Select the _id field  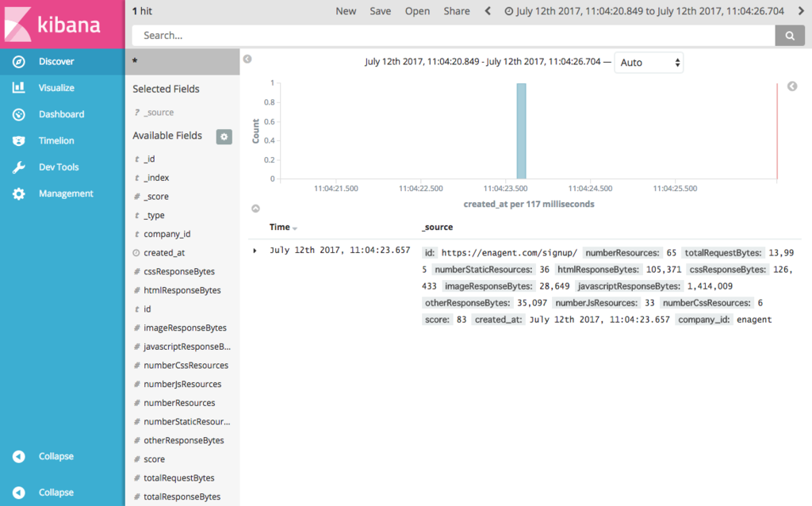click(x=149, y=159)
